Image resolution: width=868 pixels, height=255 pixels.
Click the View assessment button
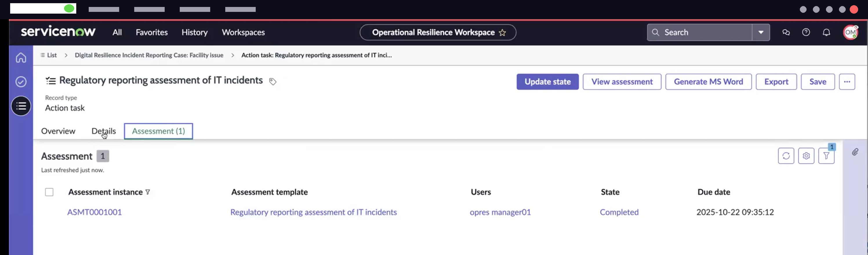(622, 82)
